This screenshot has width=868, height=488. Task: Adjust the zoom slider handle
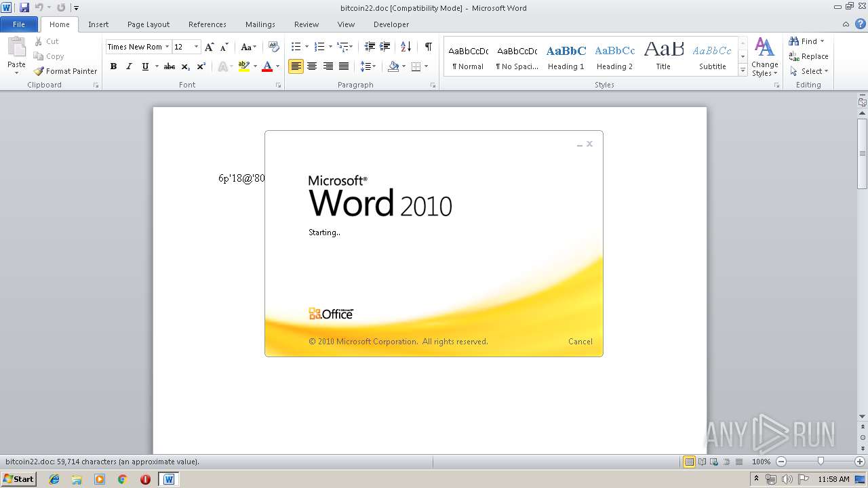tap(821, 462)
